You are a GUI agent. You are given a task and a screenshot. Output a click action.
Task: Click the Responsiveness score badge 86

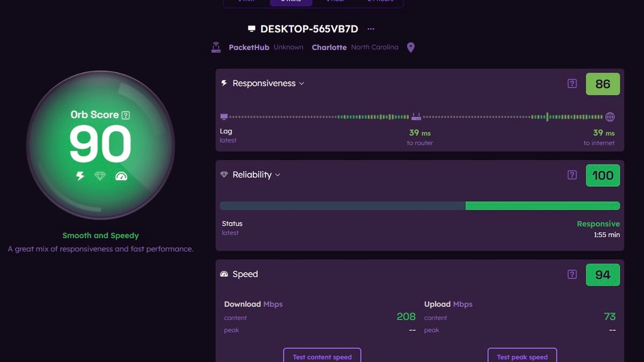coord(603,84)
